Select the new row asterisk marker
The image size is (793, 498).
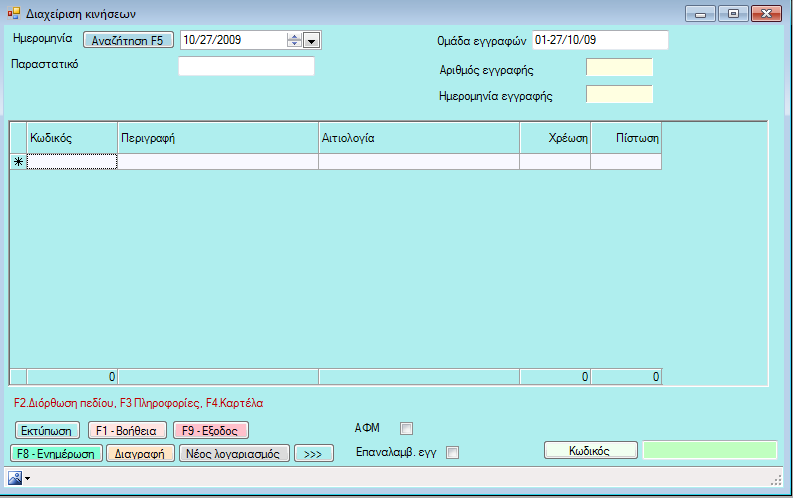(18, 162)
